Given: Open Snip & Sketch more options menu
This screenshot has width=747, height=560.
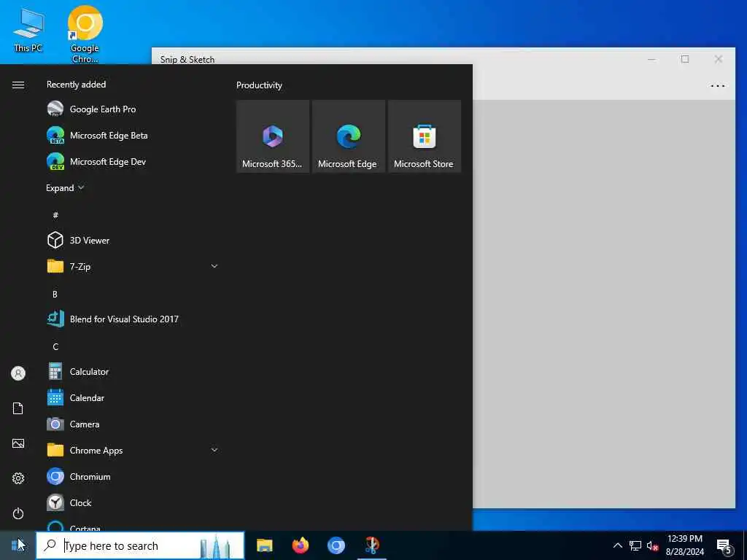Looking at the screenshot, I should tap(718, 86).
